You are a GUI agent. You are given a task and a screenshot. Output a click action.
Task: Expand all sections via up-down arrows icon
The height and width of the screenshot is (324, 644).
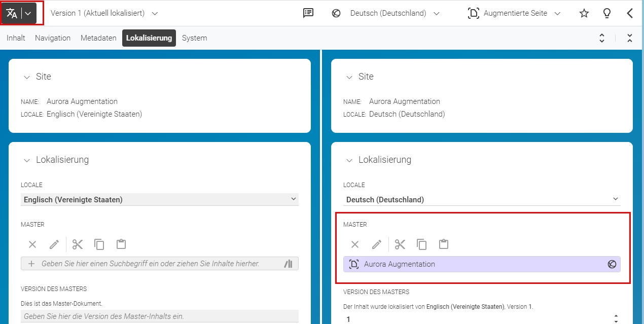click(x=602, y=38)
